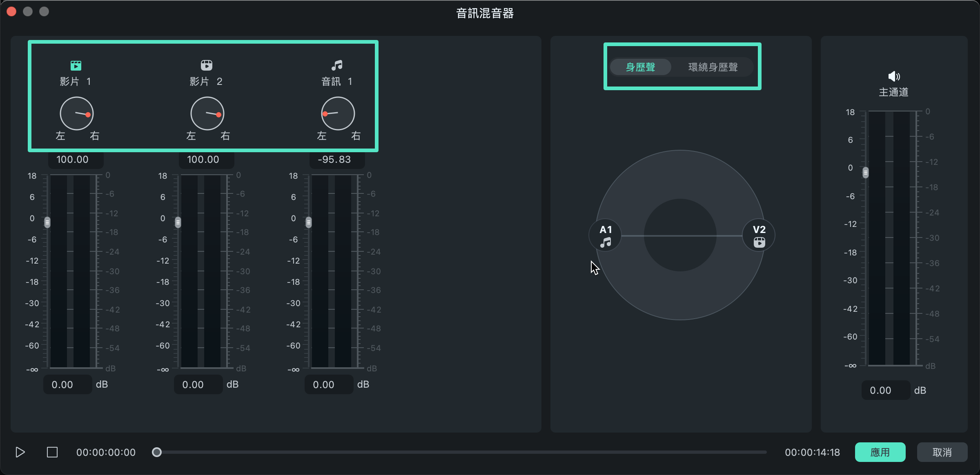The image size is (980, 475).
Task: Click the playback progress scrubber handle
Action: (157, 452)
